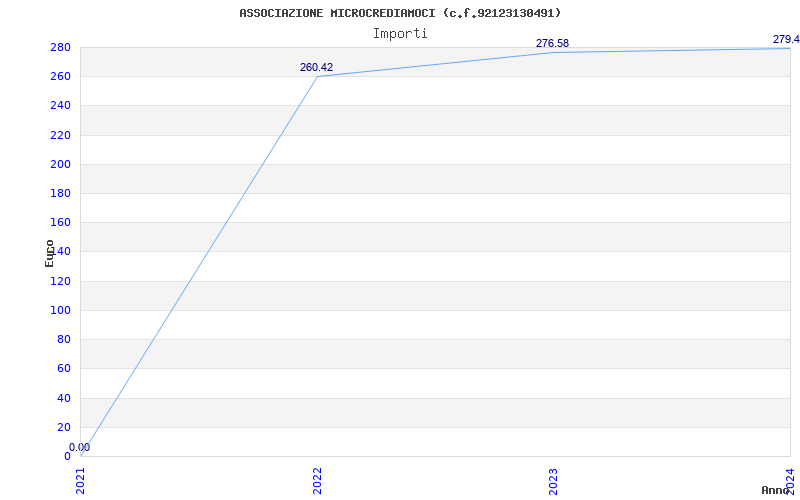The height and width of the screenshot is (500, 800).
Task: Click the 60 y-axis tick label
Action: (63, 368)
